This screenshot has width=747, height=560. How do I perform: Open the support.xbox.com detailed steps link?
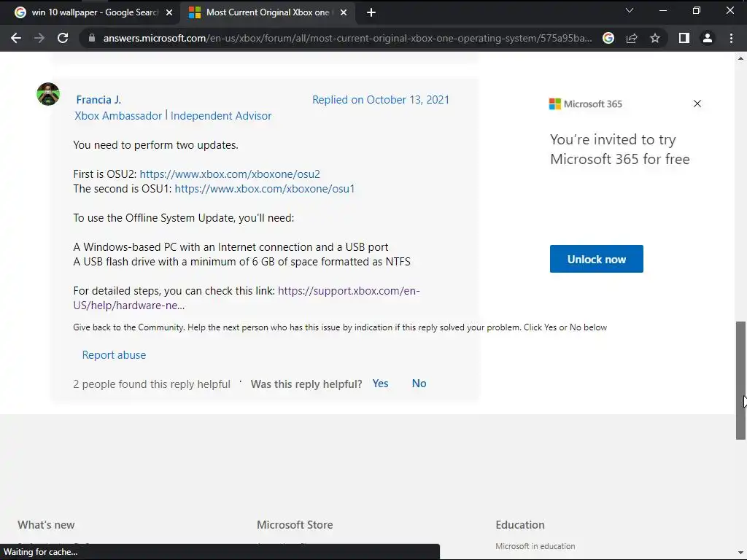tap(247, 298)
